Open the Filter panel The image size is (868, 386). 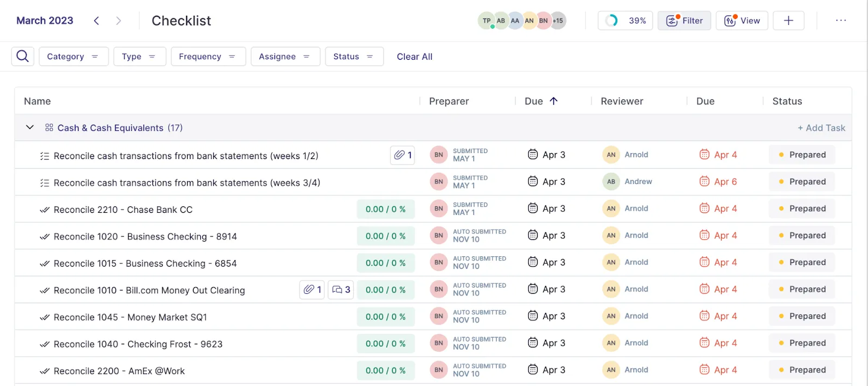click(684, 21)
